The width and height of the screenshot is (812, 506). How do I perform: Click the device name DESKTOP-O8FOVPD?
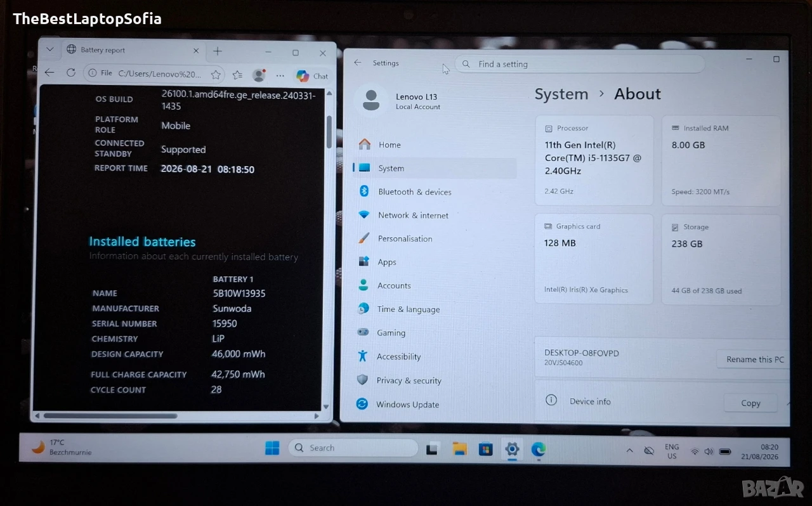(x=582, y=353)
